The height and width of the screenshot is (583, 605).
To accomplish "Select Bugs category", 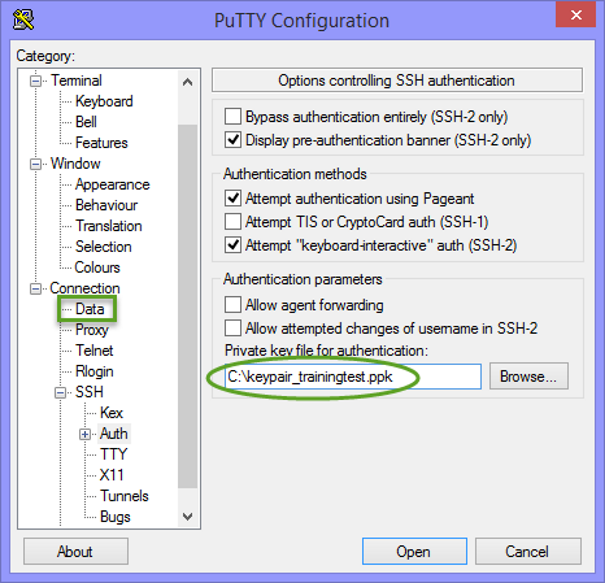I will click(115, 517).
